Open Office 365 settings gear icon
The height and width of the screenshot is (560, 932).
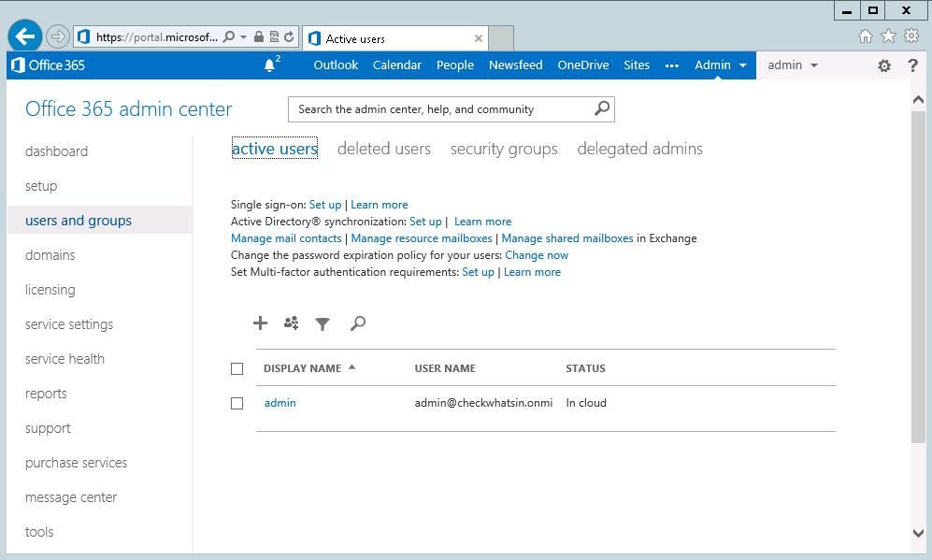tap(884, 66)
